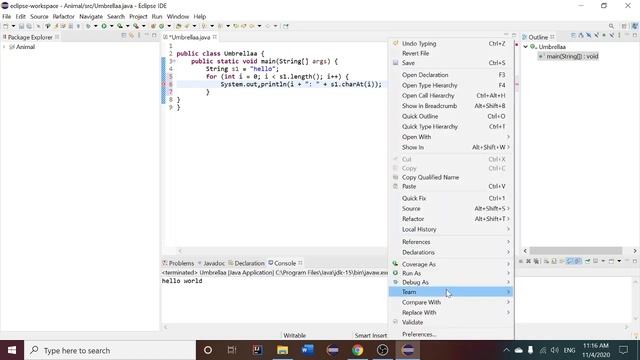Open Chrome from the taskbar

(358, 350)
